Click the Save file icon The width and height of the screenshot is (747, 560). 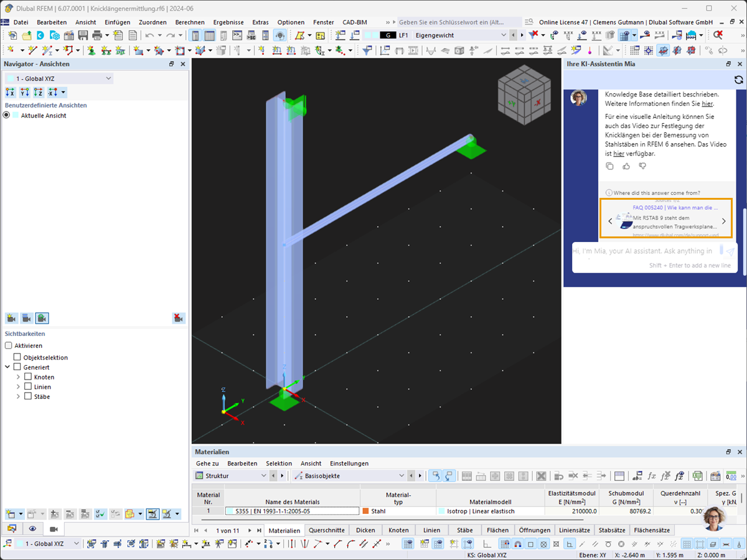click(83, 35)
